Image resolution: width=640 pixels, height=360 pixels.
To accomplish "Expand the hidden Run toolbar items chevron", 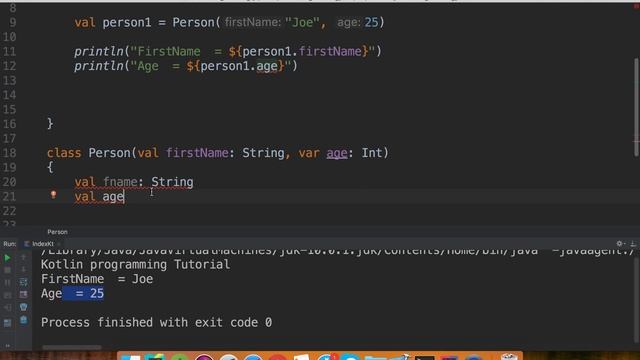I will click(x=7, y=346).
